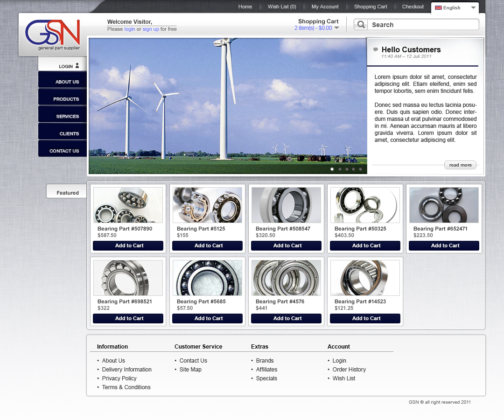Open Bearing Part #652471 thumbnail image
504x420 pixels.
(x=444, y=205)
